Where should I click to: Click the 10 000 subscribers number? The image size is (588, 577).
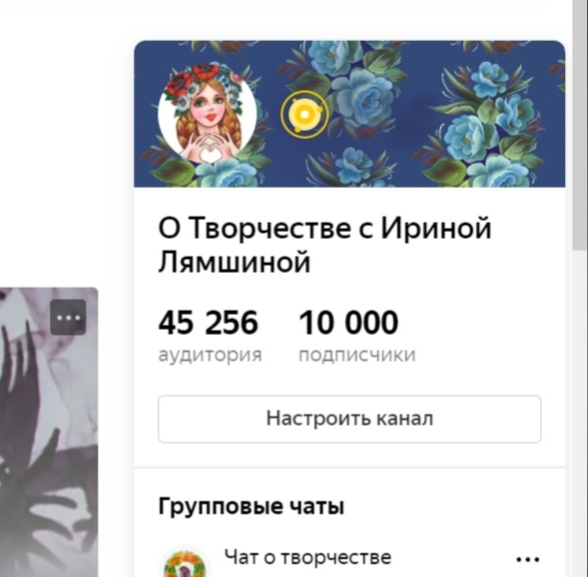coord(348,322)
